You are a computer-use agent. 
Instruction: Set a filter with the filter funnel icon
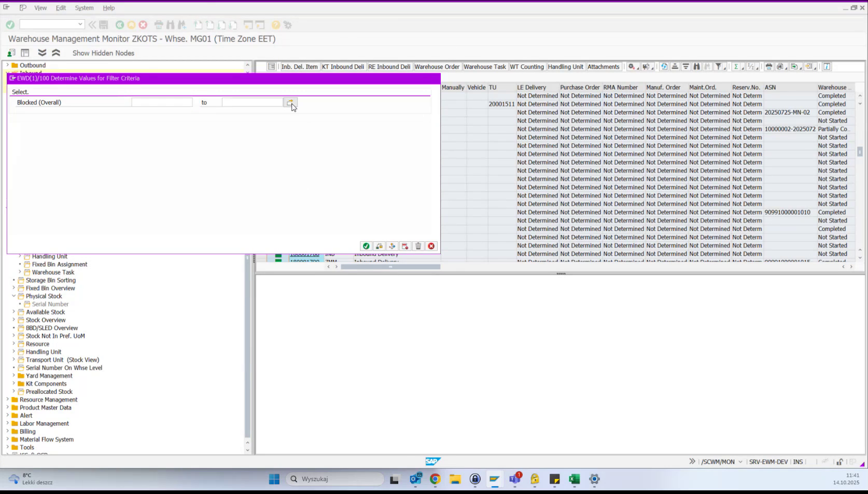point(719,66)
